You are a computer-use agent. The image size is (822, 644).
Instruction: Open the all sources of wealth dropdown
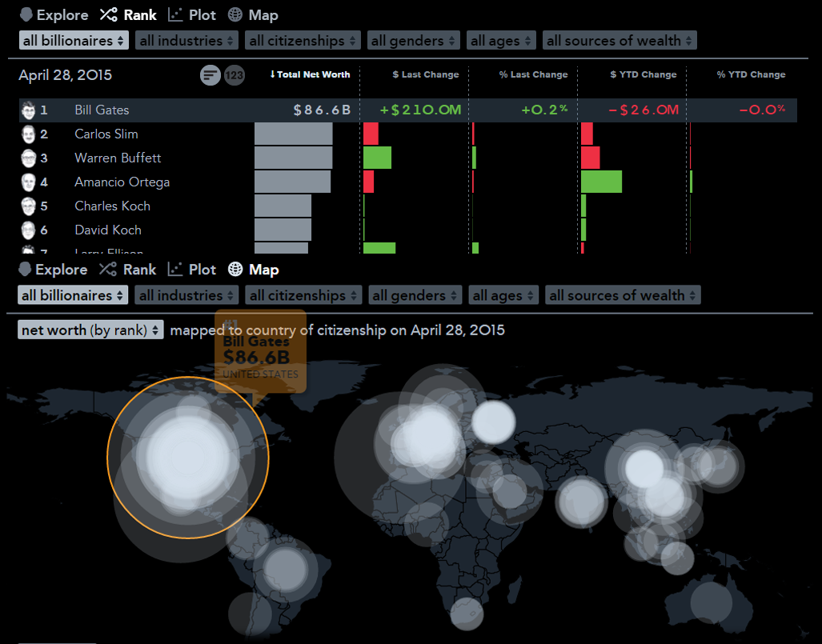click(620, 39)
